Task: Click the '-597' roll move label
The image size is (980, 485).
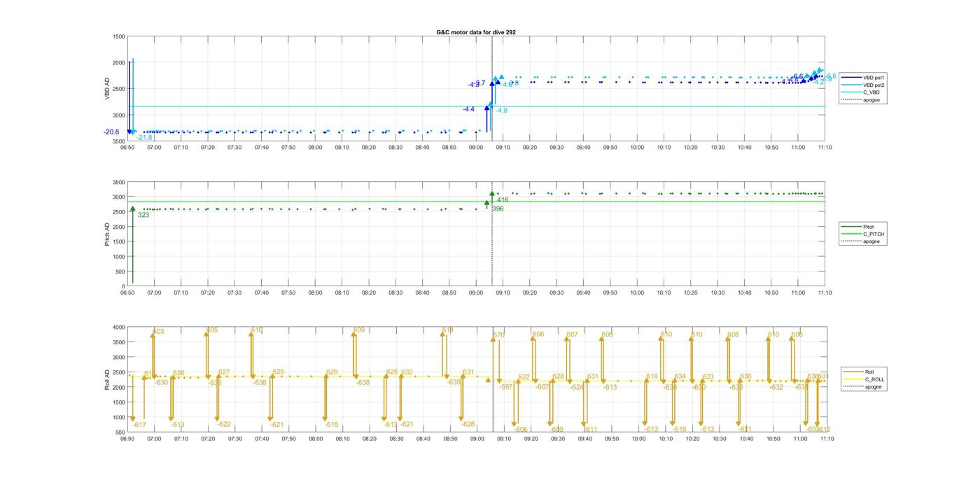Action: point(506,387)
